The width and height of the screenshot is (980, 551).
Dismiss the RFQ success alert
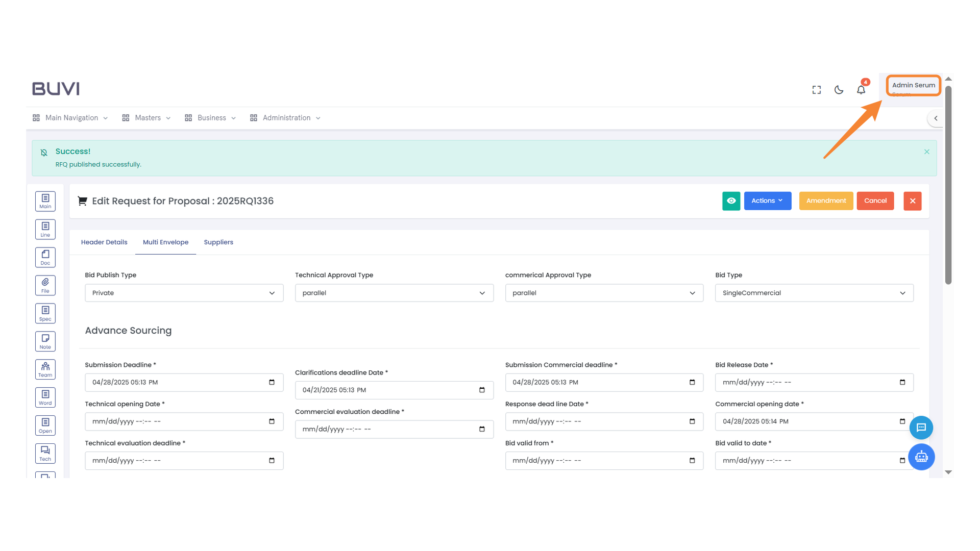pos(926,152)
